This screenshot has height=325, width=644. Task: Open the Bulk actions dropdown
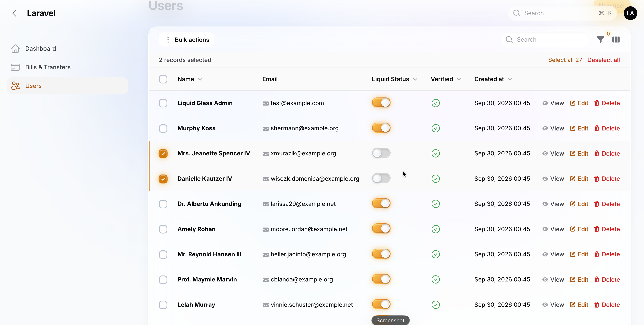186,40
